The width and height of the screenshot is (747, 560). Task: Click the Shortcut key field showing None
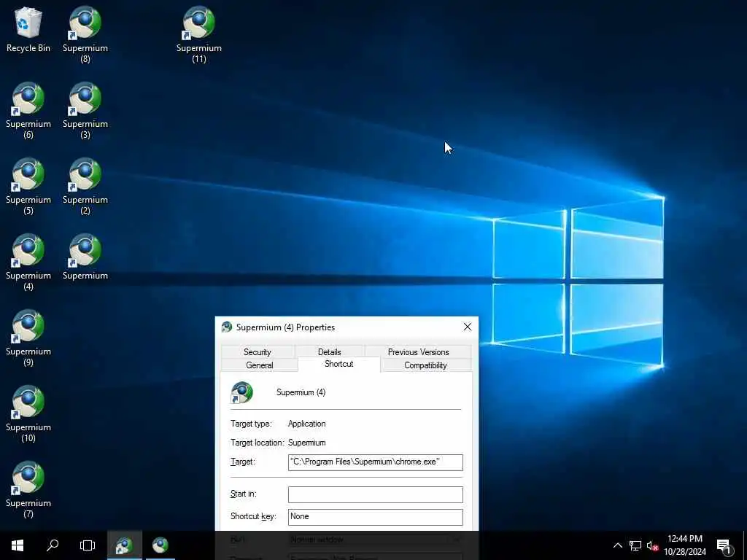click(x=376, y=517)
